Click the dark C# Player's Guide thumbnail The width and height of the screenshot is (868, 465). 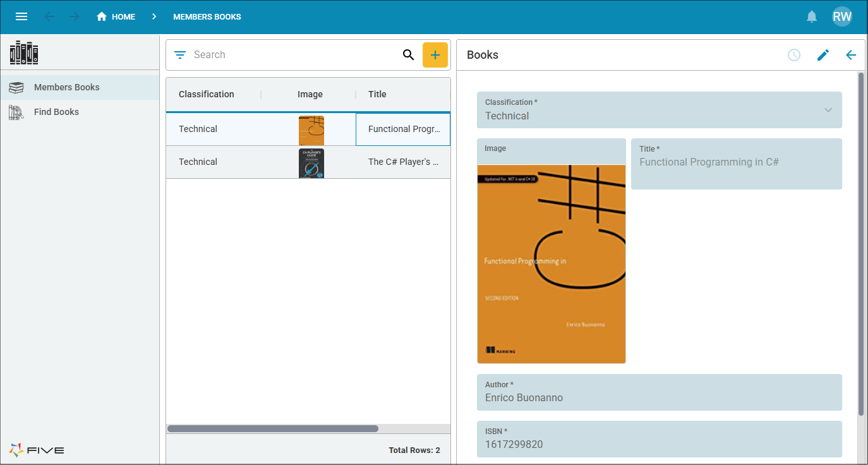311,163
